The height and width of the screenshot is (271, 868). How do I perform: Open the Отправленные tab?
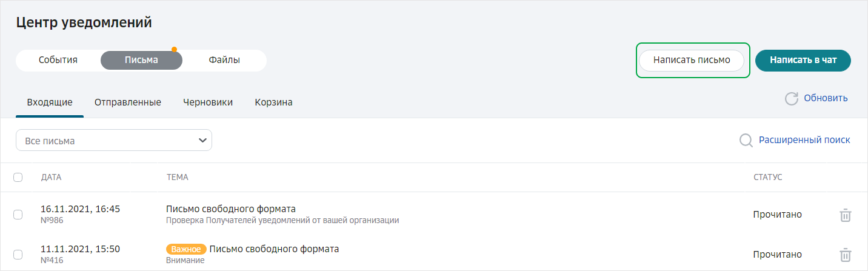pyautogui.click(x=128, y=102)
